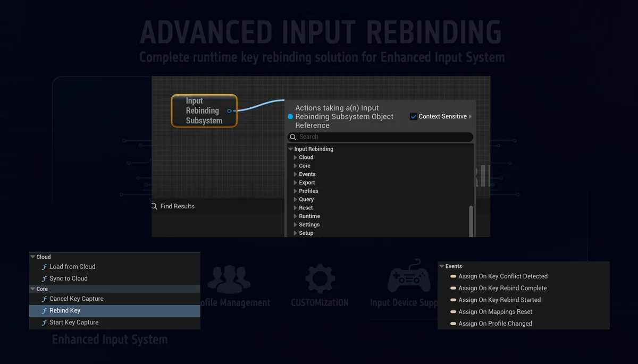
Task: Expand the Events category in action list
Action: [296, 174]
